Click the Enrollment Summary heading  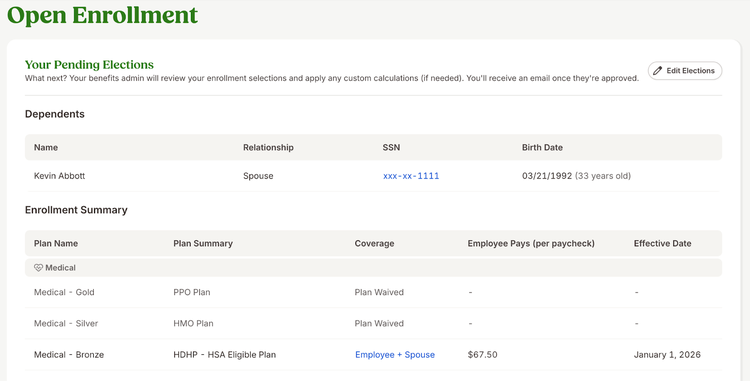click(76, 210)
